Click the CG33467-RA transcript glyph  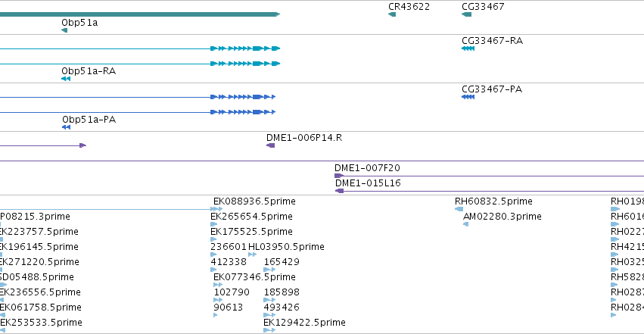point(468,48)
